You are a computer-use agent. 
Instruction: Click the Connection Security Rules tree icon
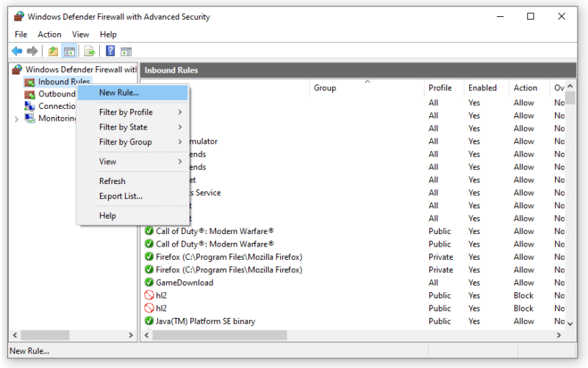tap(29, 106)
